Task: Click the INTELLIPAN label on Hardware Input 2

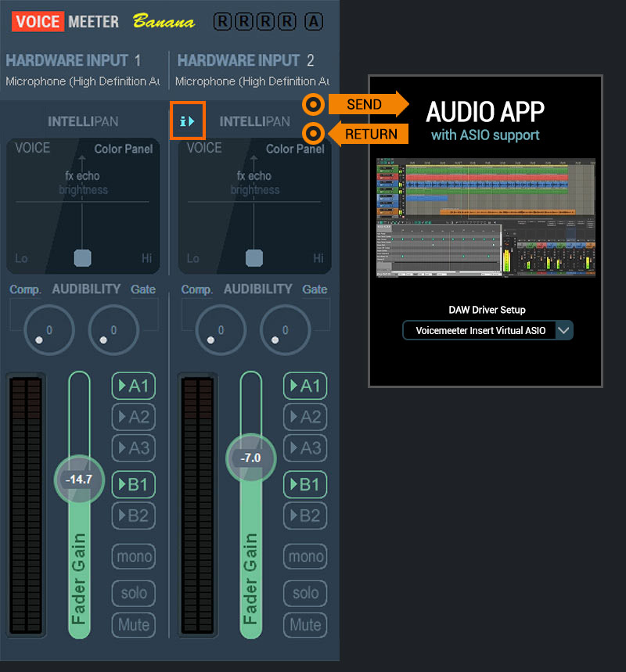Action: (x=254, y=122)
